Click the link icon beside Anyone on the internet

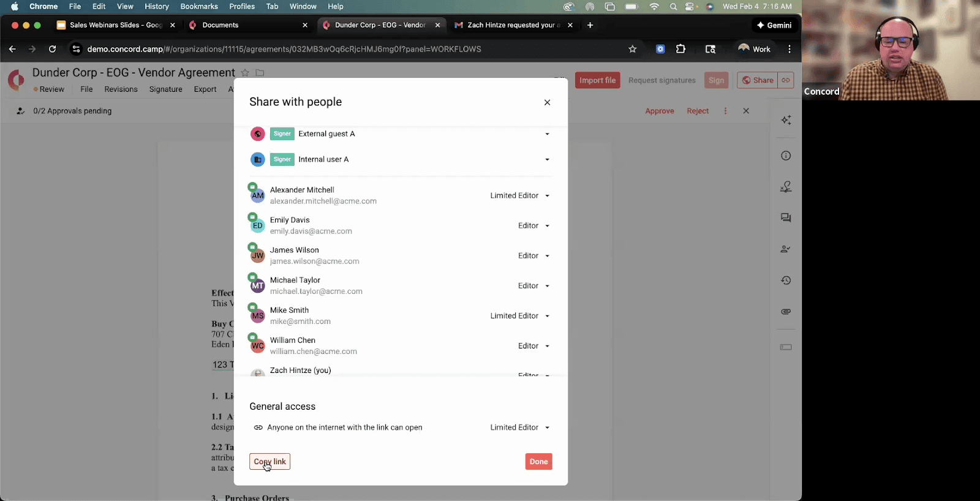(258, 428)
